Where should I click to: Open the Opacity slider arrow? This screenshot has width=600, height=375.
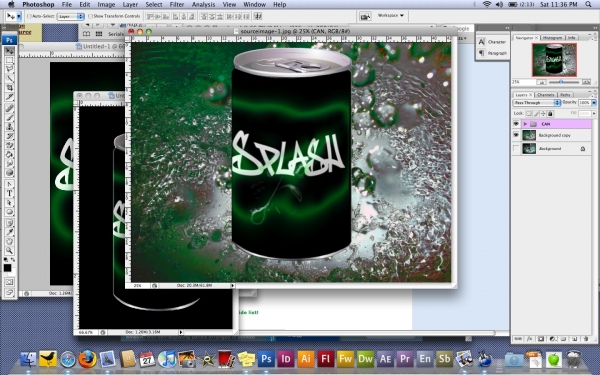pyautogui.click(x=594, y=103)
